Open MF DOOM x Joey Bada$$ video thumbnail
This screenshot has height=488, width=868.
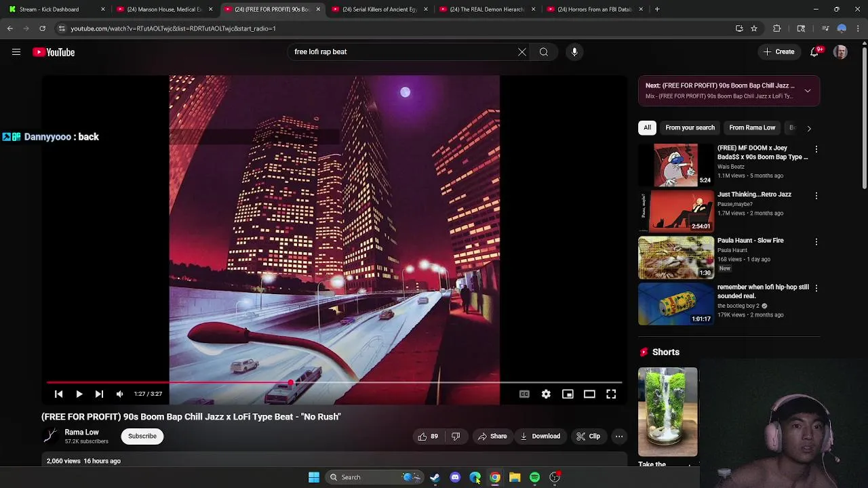click(676, 165)
